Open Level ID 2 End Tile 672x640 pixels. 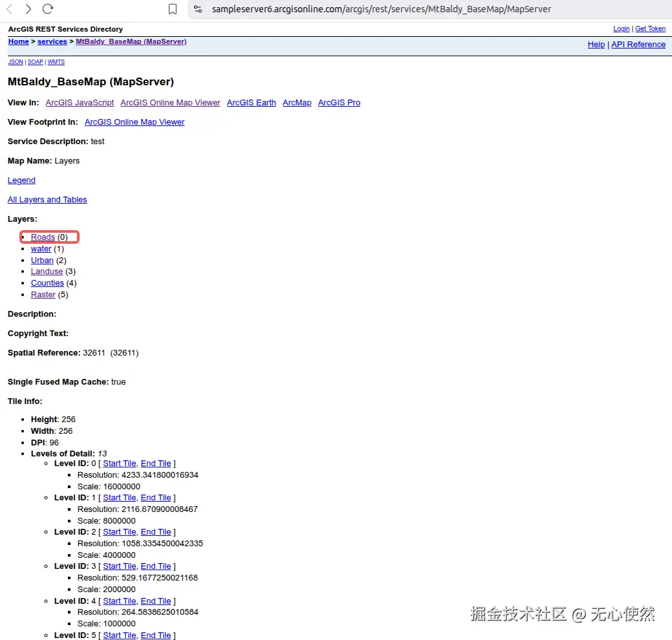pos(156,532)
